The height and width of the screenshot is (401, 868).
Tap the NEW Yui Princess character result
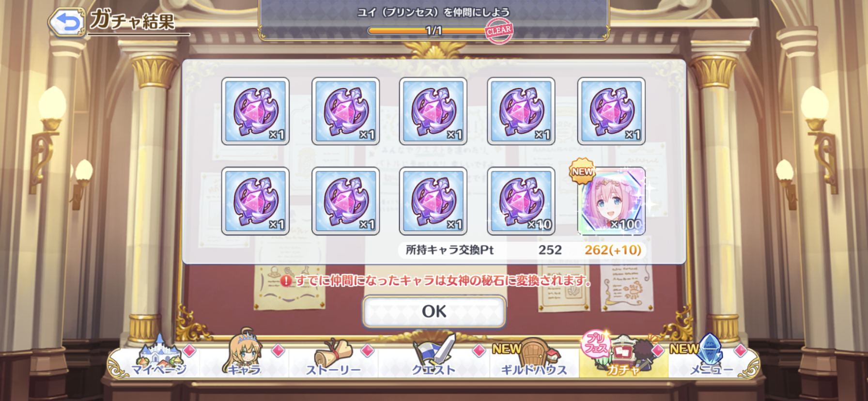tap(611, 201)
